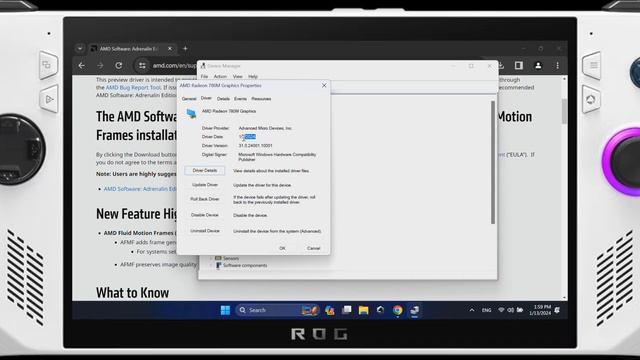The image size is (640, 360).
Task: Confirm Properties dialog with OK
Action: pos(282,248)
